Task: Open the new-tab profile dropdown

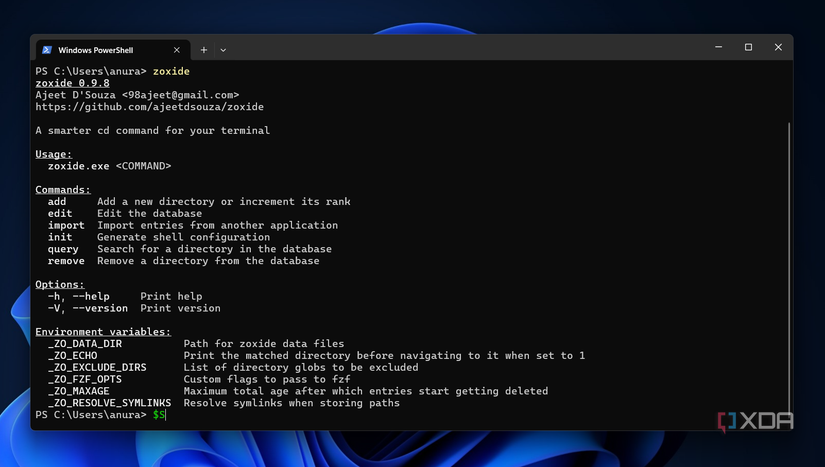Action: tap(223, 50)
